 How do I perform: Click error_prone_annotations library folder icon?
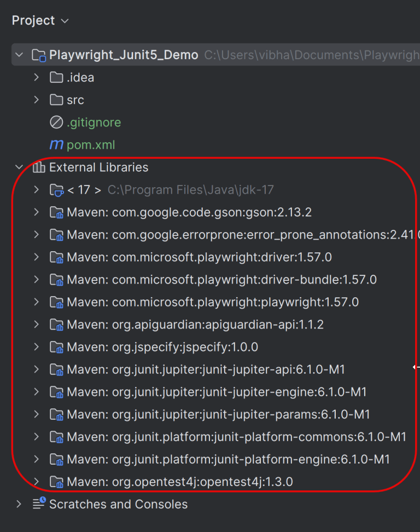tap(57, 235)
